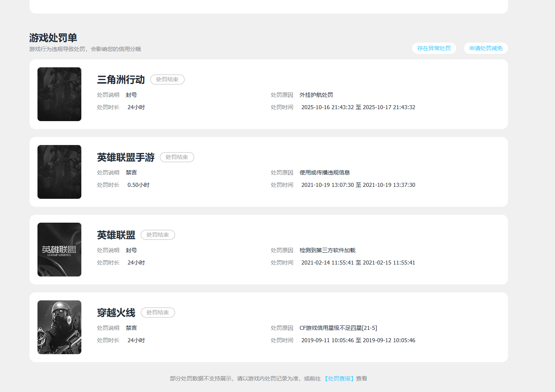Viewport: 555px width, 392px height.
Task: Click 处罚结束 badge next to 三角洲行动
Action: click(167, 80)
